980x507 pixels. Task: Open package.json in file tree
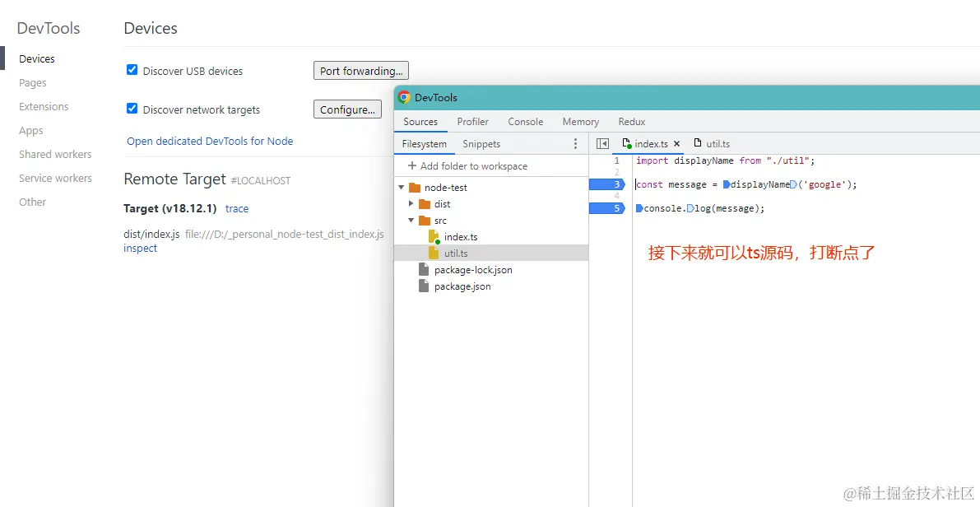[x=462, y=286]
